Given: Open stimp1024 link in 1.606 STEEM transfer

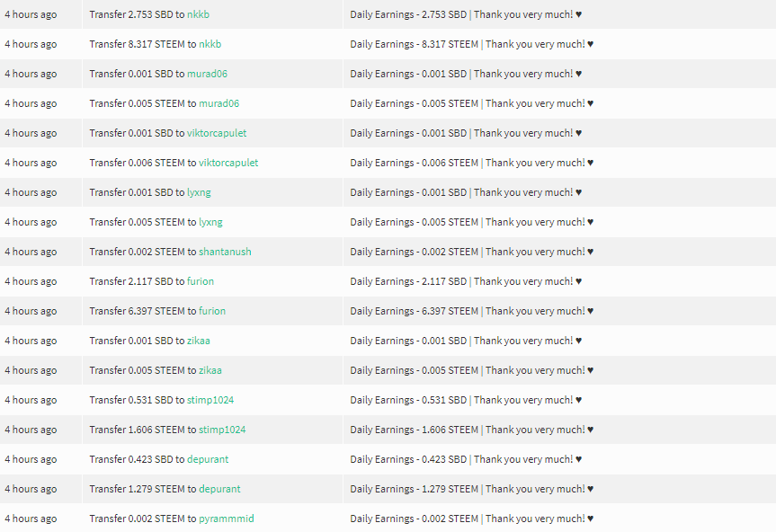Looking at the screenshot, I should coord(222,430).
